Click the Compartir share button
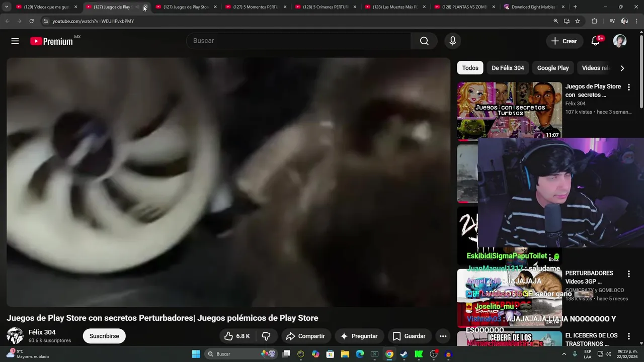Screen dimensions: 644x362 [x=306, y=336]
